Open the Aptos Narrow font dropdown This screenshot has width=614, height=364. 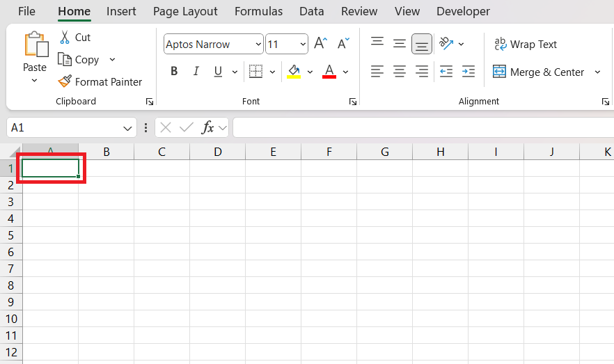pos(258,45)
